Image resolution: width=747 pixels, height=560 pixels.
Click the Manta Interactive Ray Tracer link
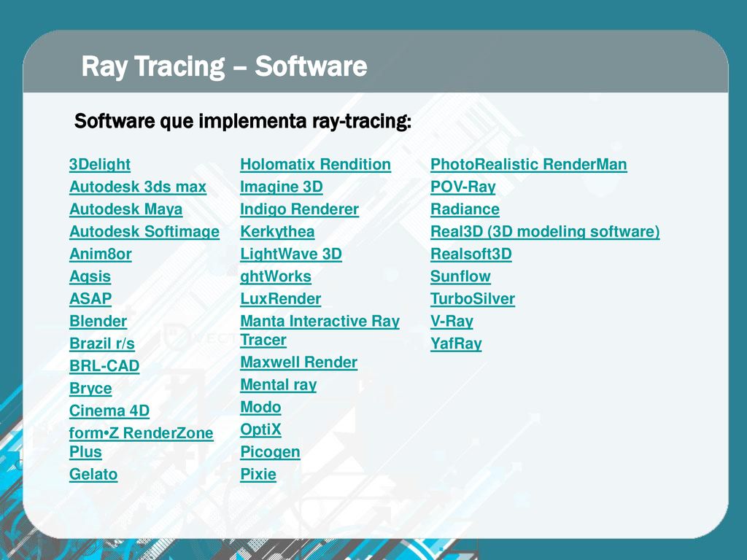320,330
